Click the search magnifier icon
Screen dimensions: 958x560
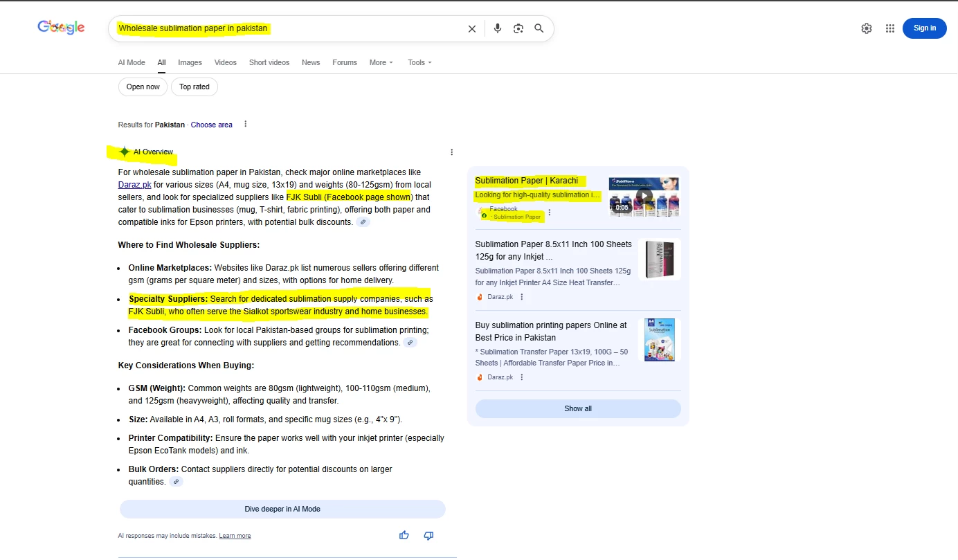(x=539, y=28)
